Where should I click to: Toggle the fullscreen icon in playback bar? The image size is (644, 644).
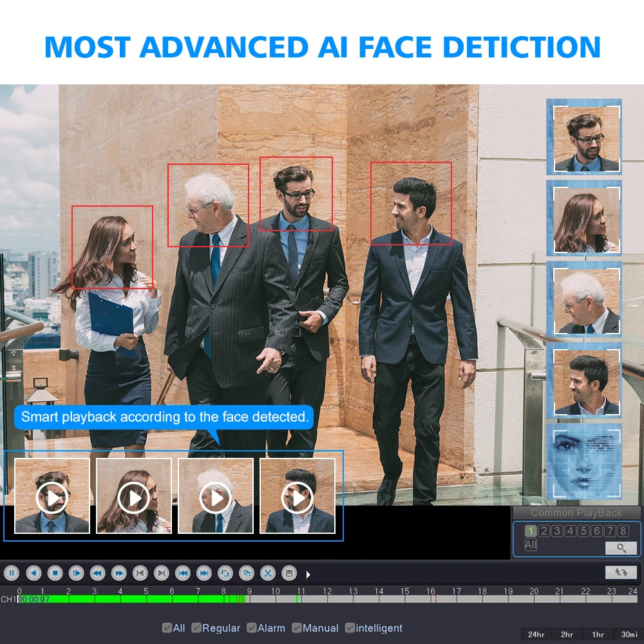225,573
